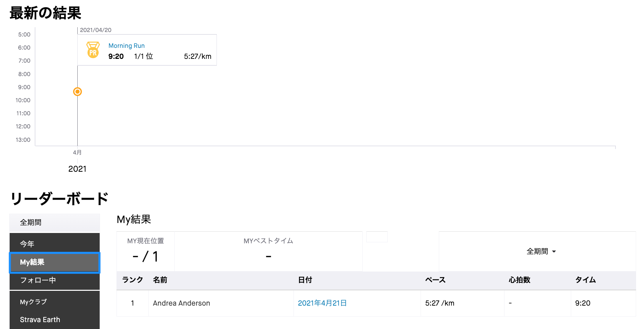
Task: Open the Myクラブ leaderboard
Action: coord(55,302)
